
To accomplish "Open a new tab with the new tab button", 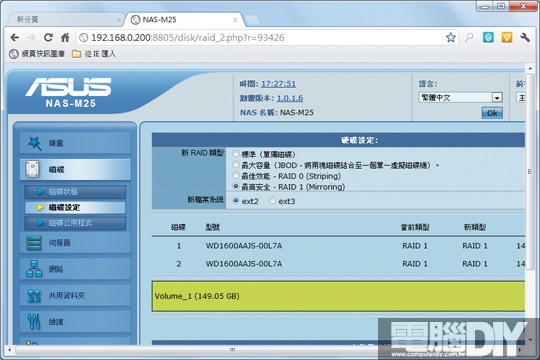I will pos(253,20).
